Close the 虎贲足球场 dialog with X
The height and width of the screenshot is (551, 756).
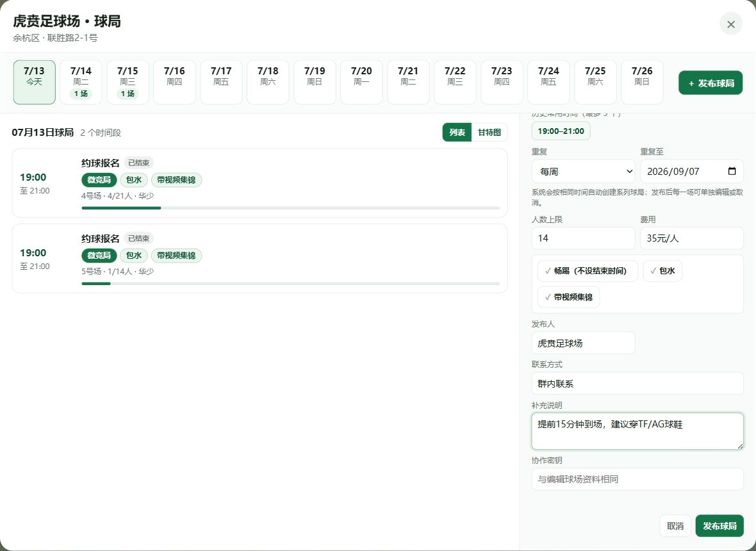tap(730, 24)
